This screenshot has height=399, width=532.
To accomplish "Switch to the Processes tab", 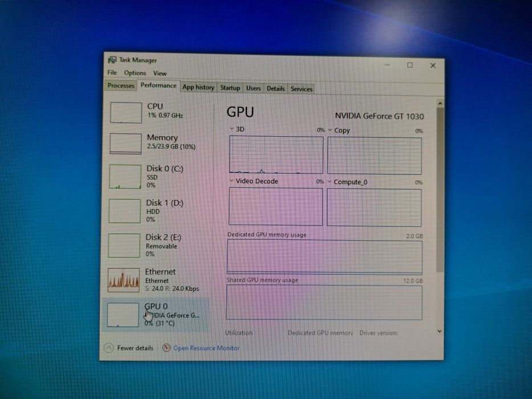I will coord(121,85).
